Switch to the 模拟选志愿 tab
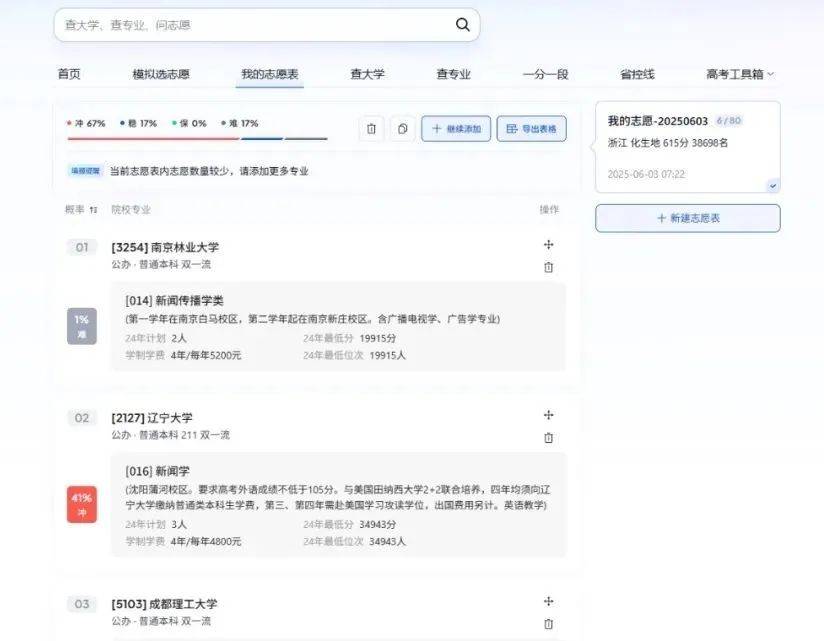This screenshot has width=824, height=641. (161, 74)
